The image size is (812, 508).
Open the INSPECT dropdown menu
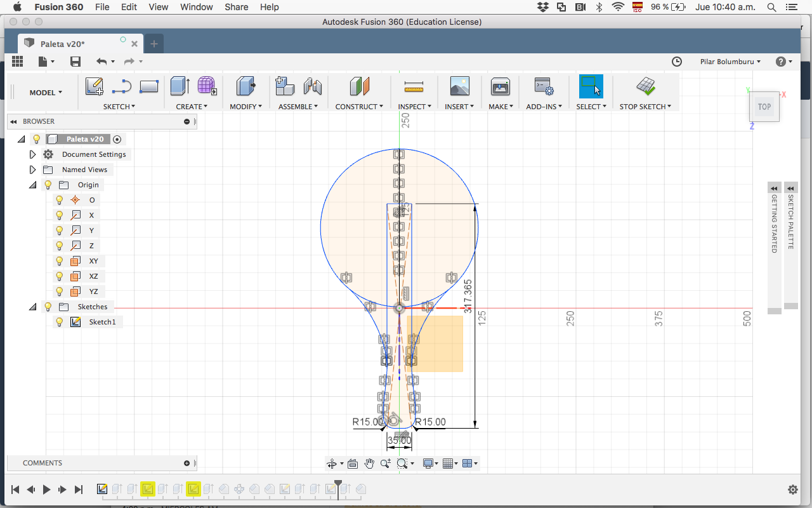point(414,107)
